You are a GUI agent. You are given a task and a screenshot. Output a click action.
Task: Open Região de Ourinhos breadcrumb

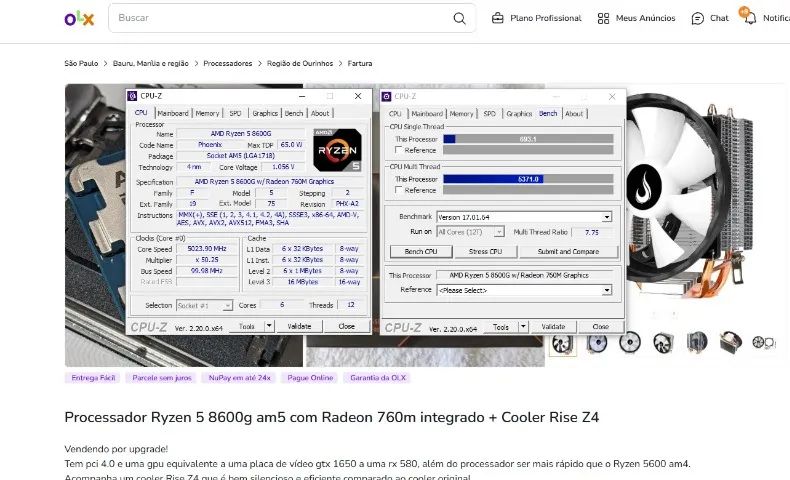300,63
